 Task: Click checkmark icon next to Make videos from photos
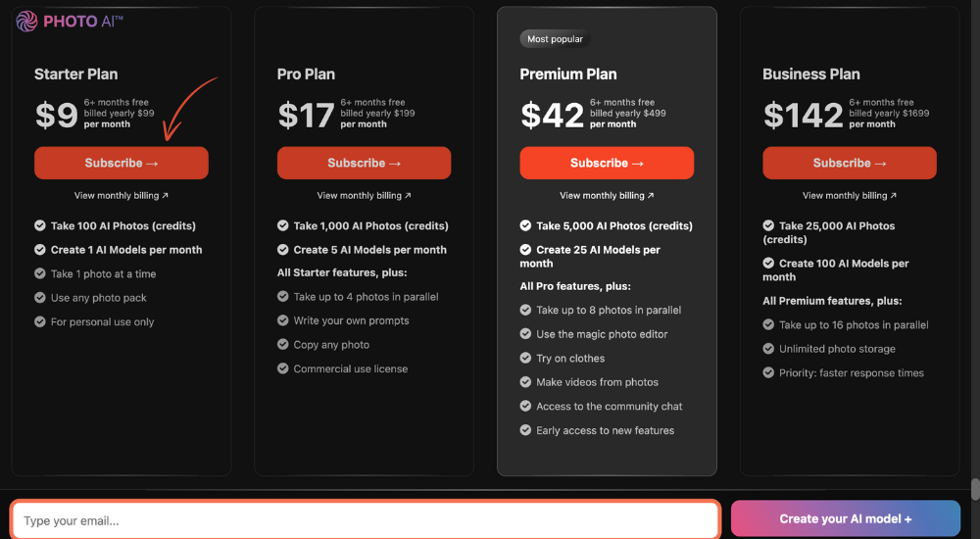click(525, 381)
